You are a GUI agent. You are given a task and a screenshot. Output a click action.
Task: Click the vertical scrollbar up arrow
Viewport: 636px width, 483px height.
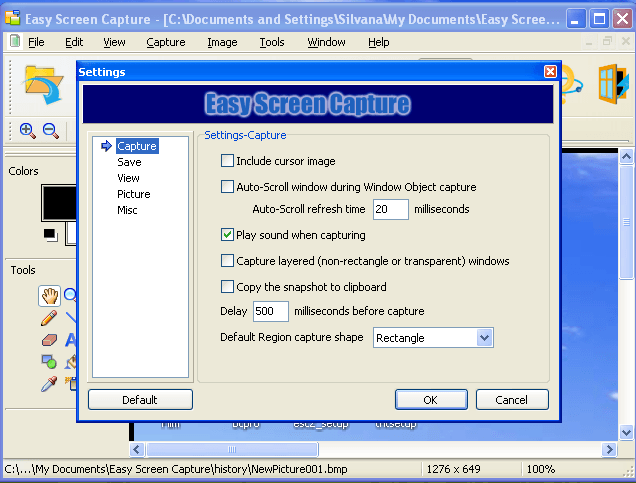(626, 157)
